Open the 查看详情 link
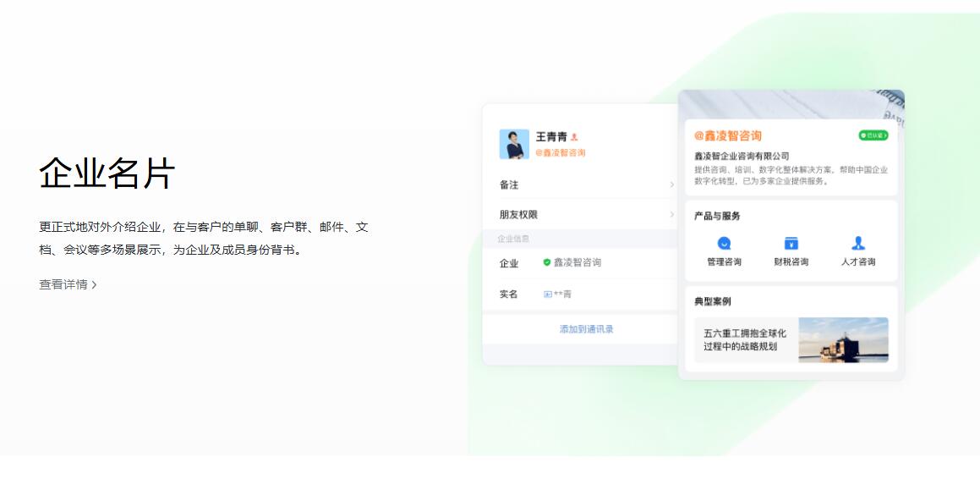The image size is (980, 479). click(68, 284)
